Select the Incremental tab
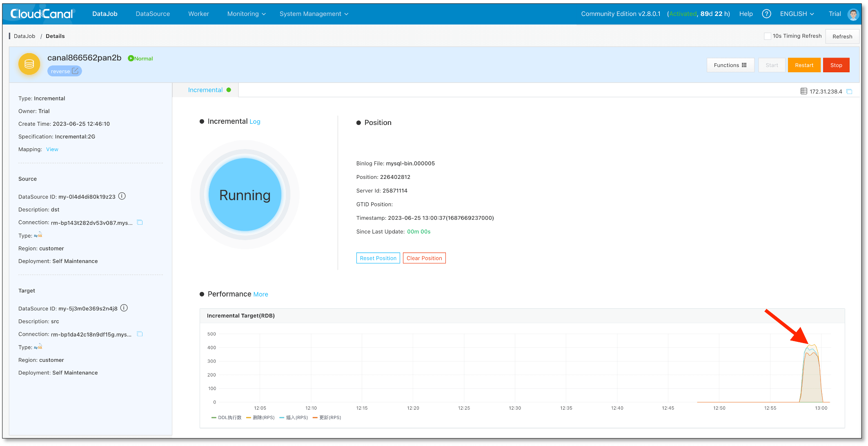The image size is (868, 446). (x=205, y=90)
